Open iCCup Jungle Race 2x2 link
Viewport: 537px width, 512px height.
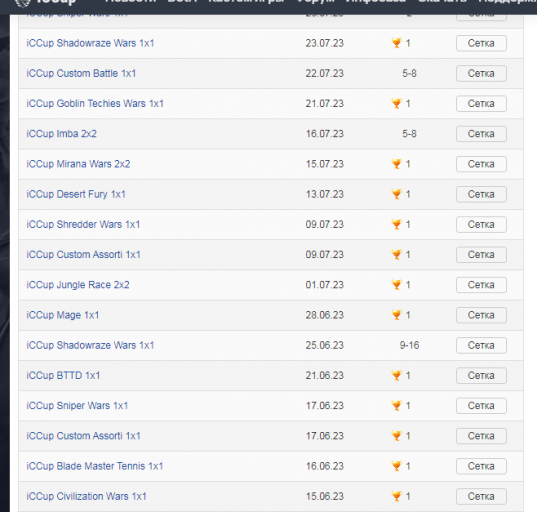[78, 285]
